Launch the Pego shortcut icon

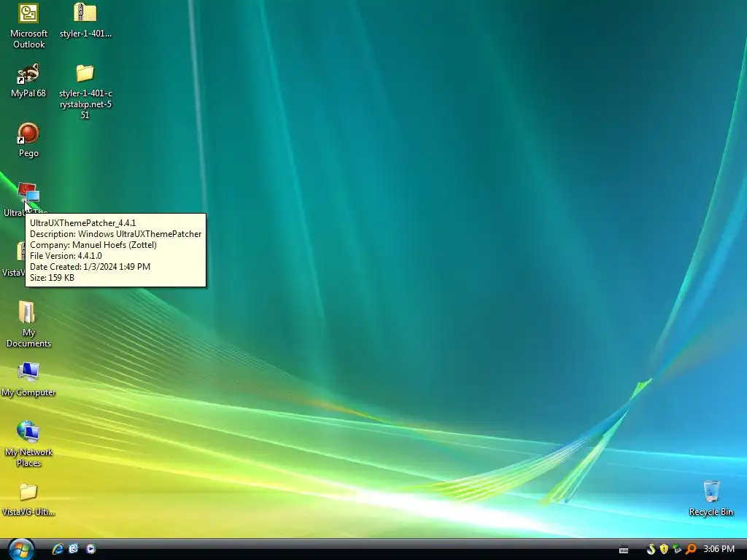[28, 134]
